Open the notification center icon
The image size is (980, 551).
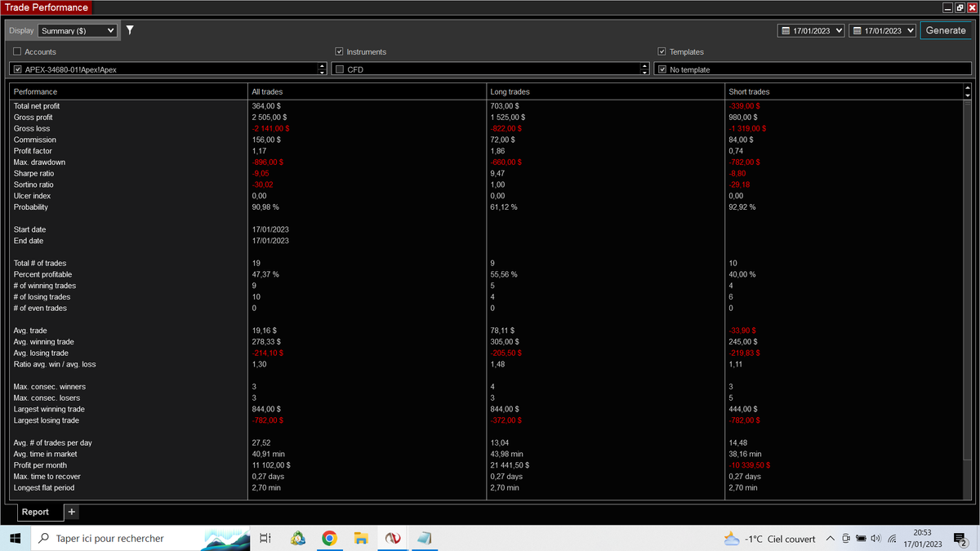[960, 538]
